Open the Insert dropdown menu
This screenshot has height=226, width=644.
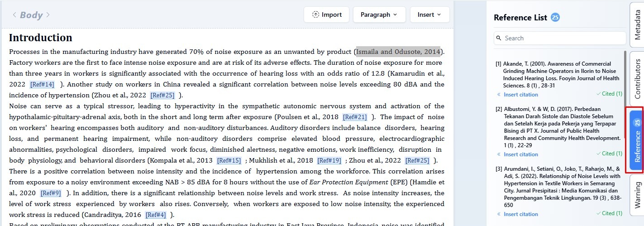tap(429, 14)
